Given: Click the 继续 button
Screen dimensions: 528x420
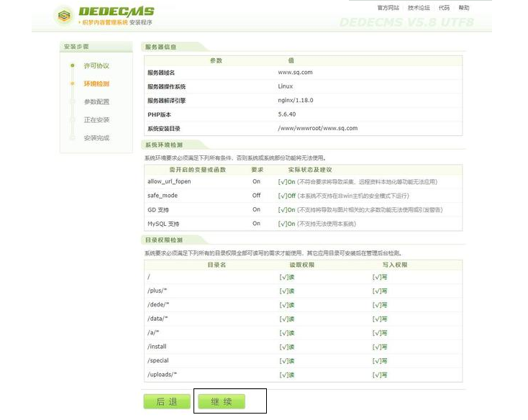Looking at the screenshot, I should point(222,401).
